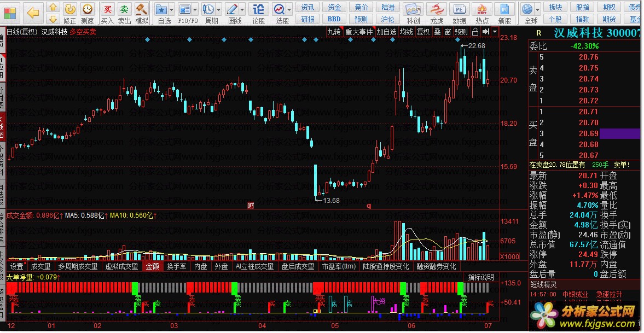Viewport: 644px width, 333px height.
Task: Select the 换手率 turnover tab
Action: click(x=176, y=266)
